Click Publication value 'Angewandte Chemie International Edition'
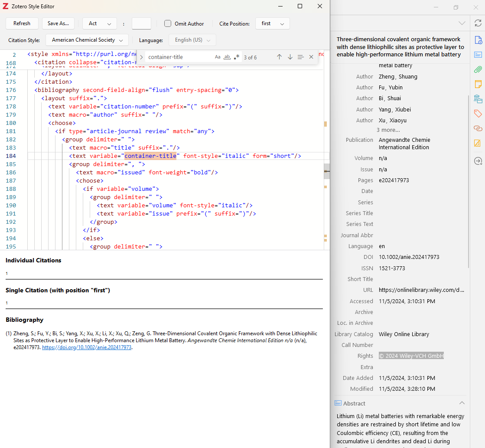The width and height of the screenshot is (485, 448). 404,144
